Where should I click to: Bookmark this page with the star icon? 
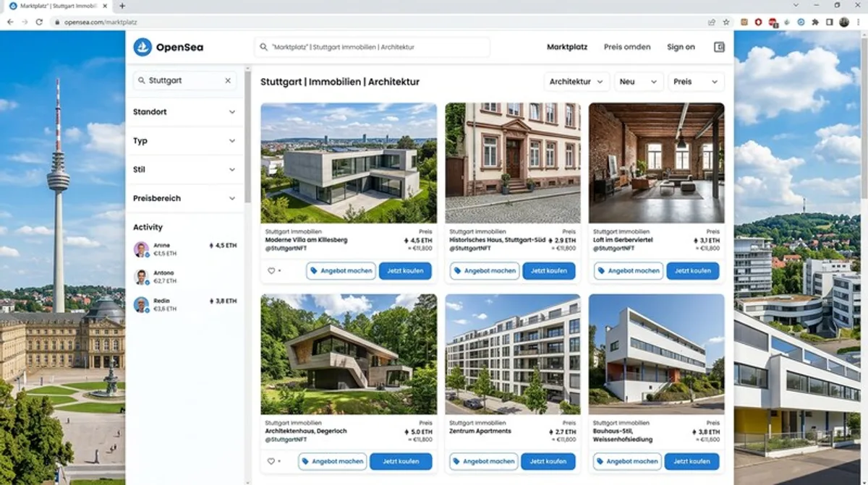[x=726, y=22]
